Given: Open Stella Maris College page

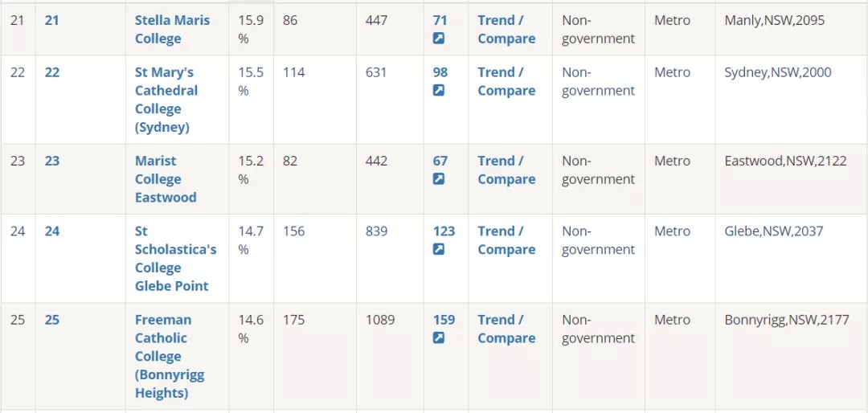Looking at the screenshot, I should coord(172,30).
